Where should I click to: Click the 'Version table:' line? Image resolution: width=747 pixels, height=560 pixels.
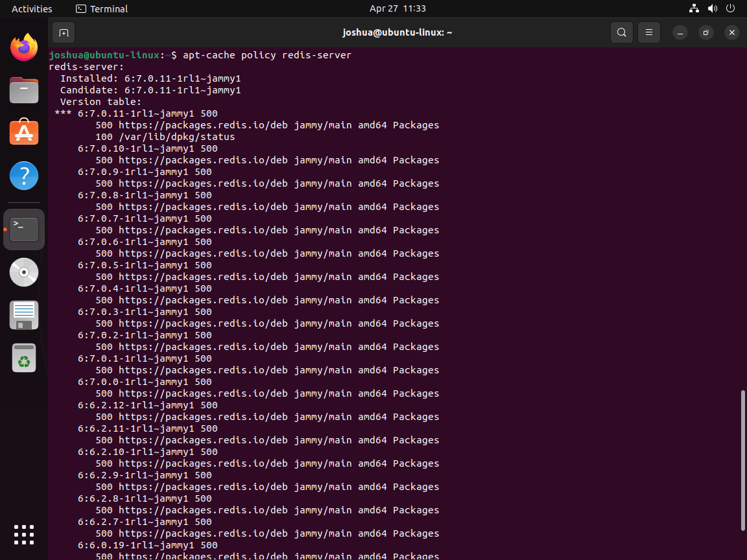tap(101, 102)
